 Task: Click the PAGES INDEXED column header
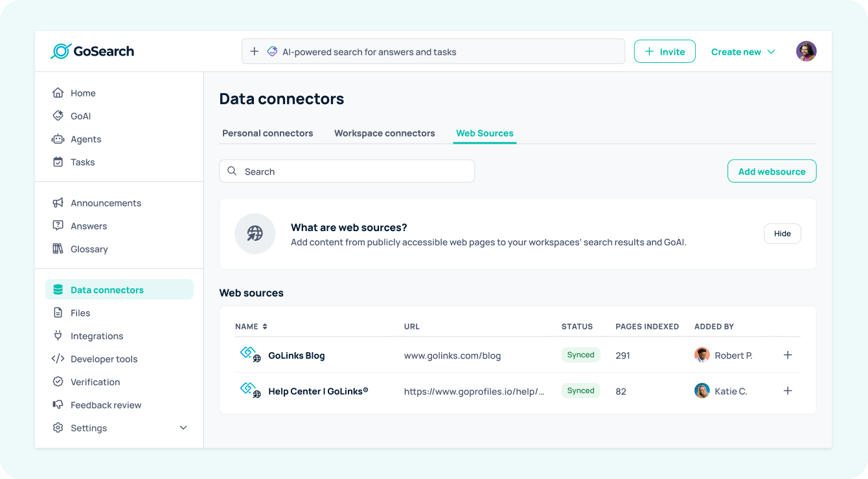click(647, 326)
